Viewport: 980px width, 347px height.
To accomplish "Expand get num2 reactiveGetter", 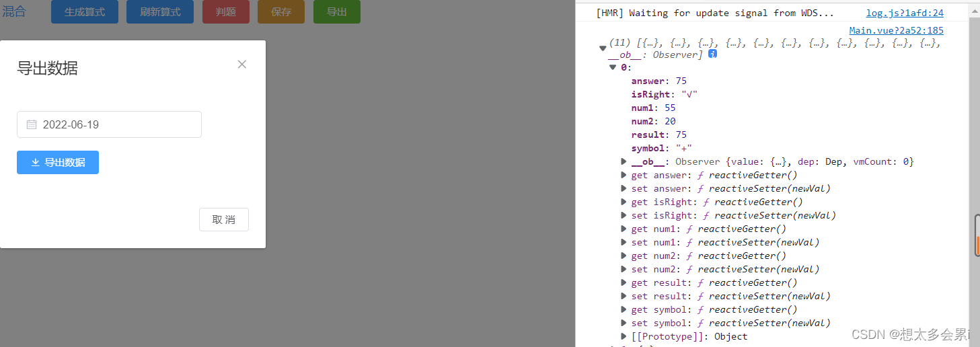I will point(624,256).
